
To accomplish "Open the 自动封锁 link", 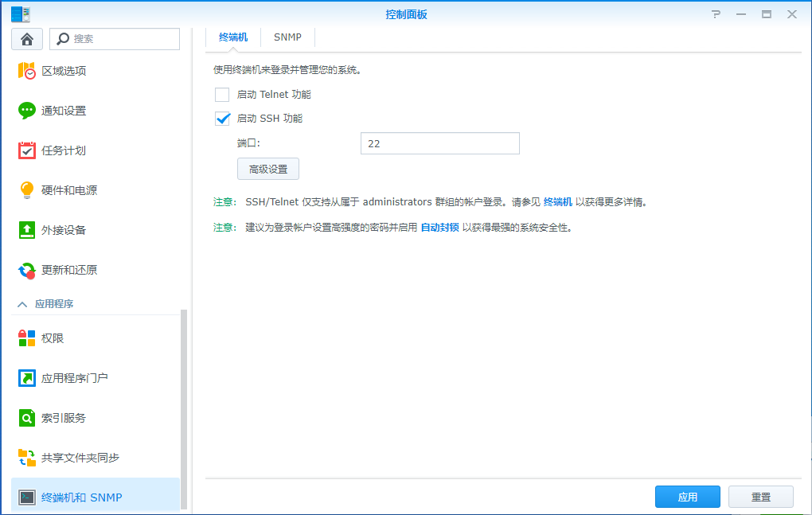I will pyautogui.click(x=439, y=227).
